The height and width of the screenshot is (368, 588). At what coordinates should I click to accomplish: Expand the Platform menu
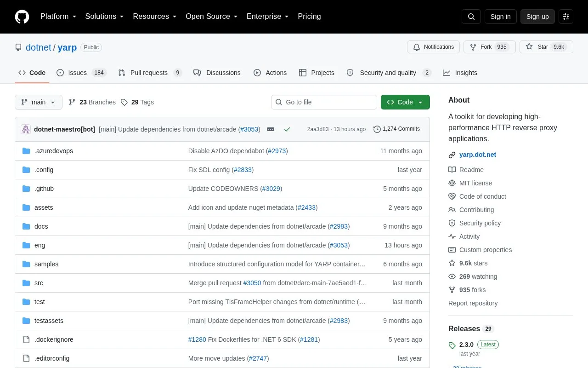pyautogui.click(x=58, y=17)
